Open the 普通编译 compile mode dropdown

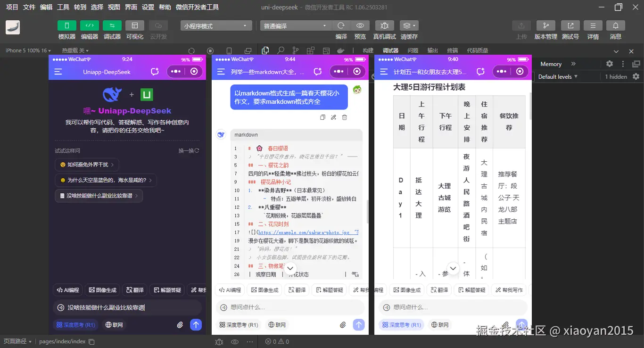point(295,25)
